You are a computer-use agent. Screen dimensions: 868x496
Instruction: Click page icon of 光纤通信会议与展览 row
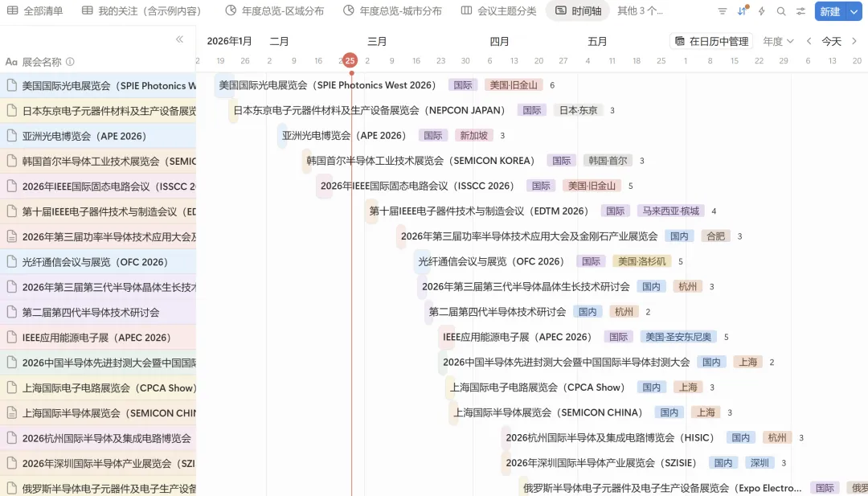tap(11, 261)
